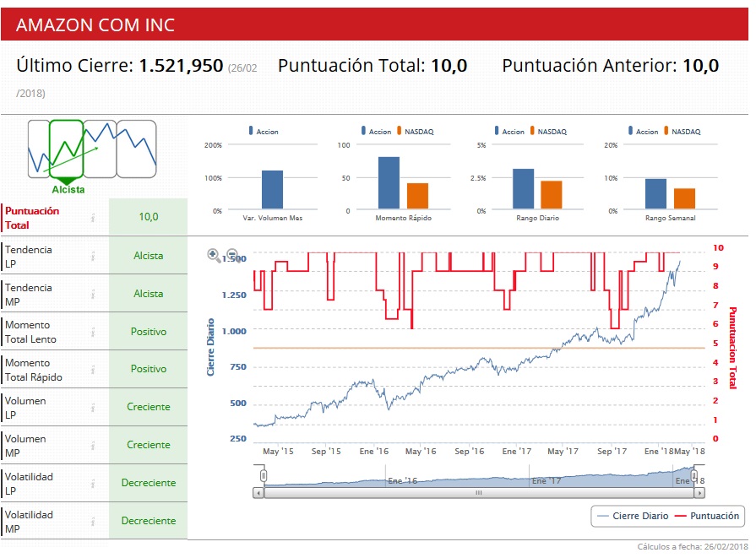Click the AMAZON COM INC header title
The image size is (756, 558).
tap(95, 25)
